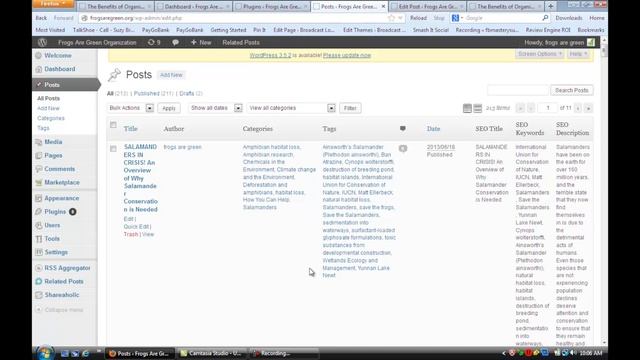This screenshot has height=360, width=640.
Task: Bookmark page with the star icon
Action: coord(391,18)
